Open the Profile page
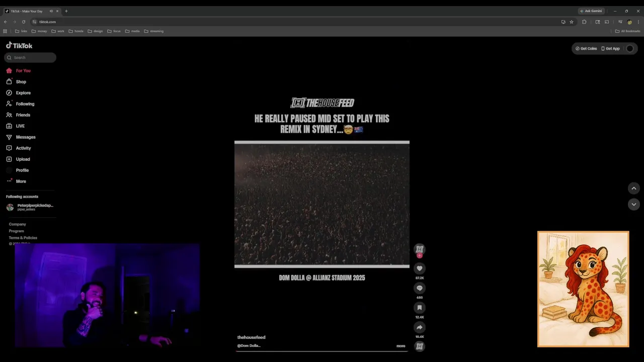Viewport: 644px width, 362px height. point(18,170)
